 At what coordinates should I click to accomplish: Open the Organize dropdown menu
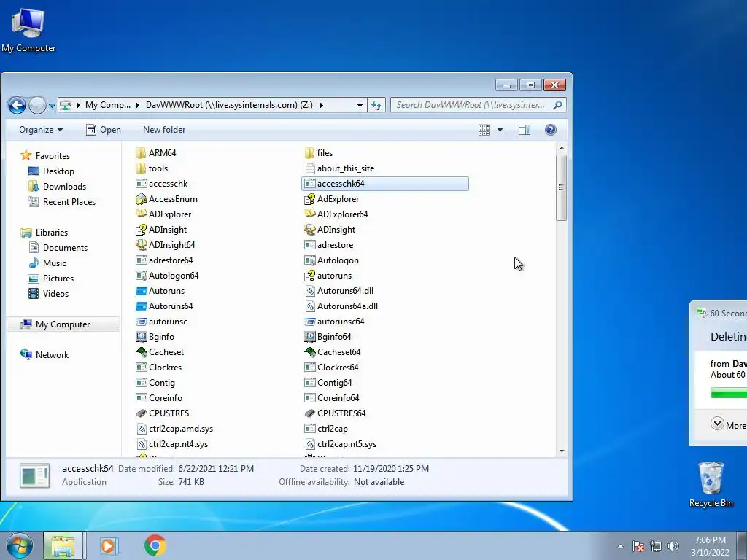tap(41, 130)
